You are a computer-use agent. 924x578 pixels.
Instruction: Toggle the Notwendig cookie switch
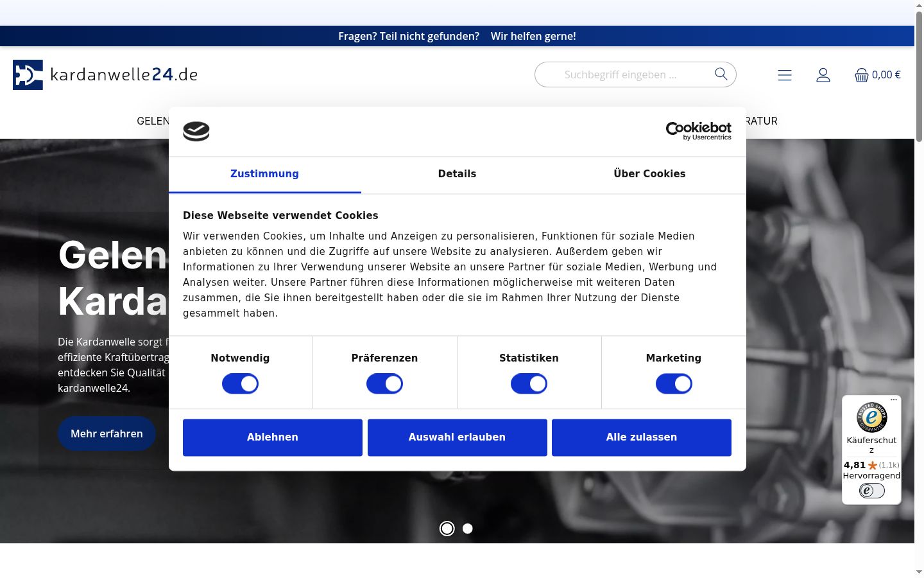240,384
